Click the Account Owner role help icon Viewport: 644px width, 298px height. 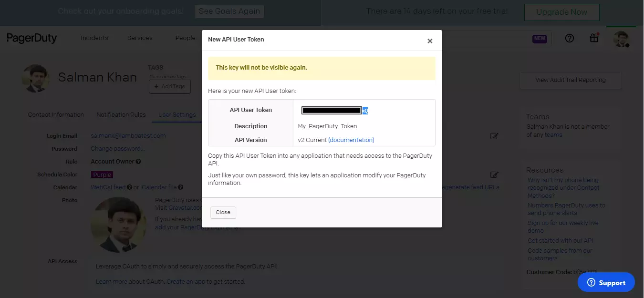click(x=138, y=162)
